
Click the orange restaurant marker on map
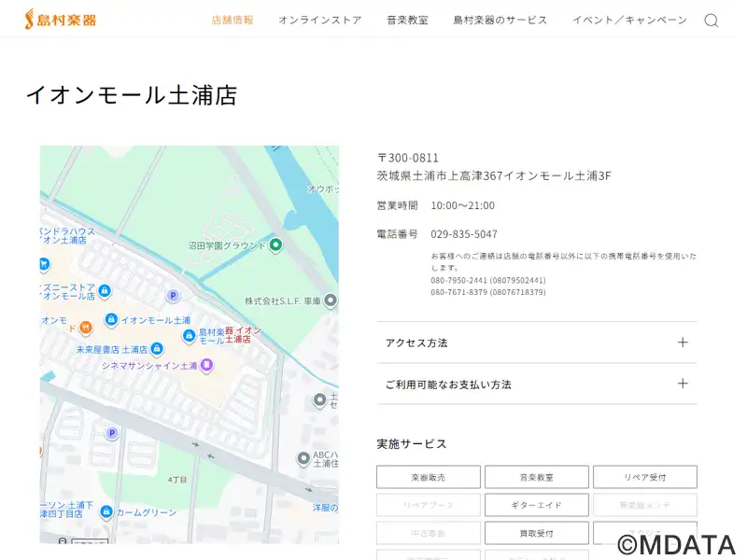click(86, 327)
